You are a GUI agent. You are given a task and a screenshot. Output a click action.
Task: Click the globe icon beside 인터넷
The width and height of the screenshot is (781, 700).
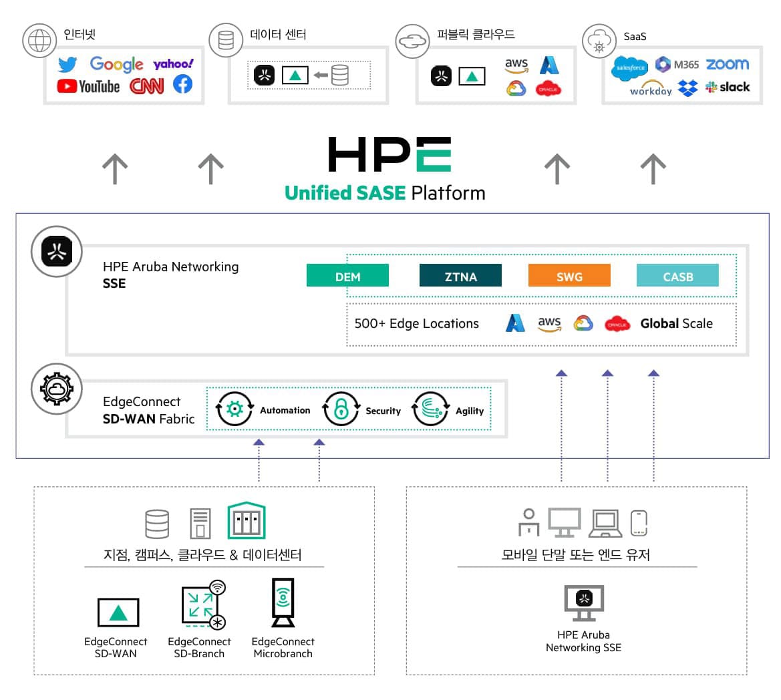[x=39, y=41]
